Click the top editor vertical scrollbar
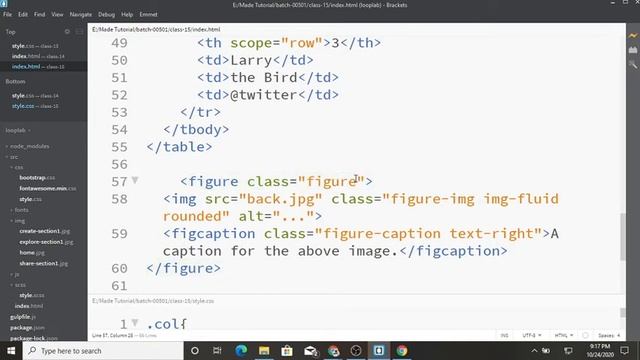Image resolution: width=640 pixels, height=360 pixels. point(622,236)
